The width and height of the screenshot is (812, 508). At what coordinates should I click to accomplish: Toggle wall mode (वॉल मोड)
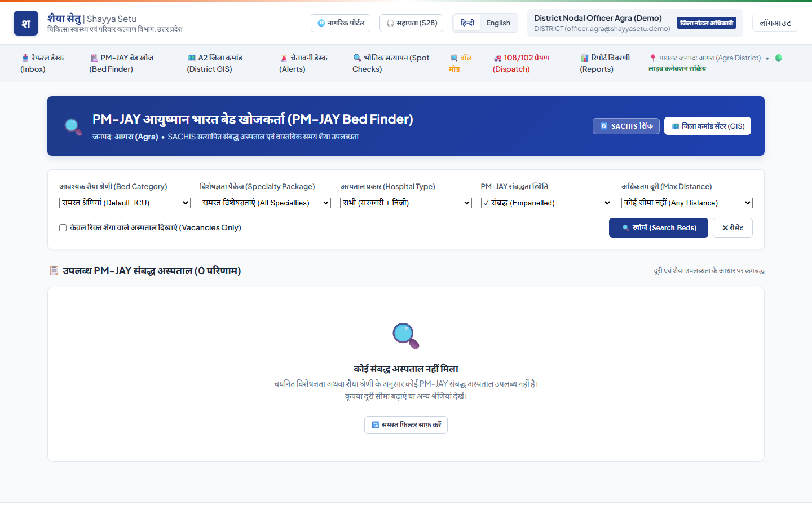coord(461,63)
